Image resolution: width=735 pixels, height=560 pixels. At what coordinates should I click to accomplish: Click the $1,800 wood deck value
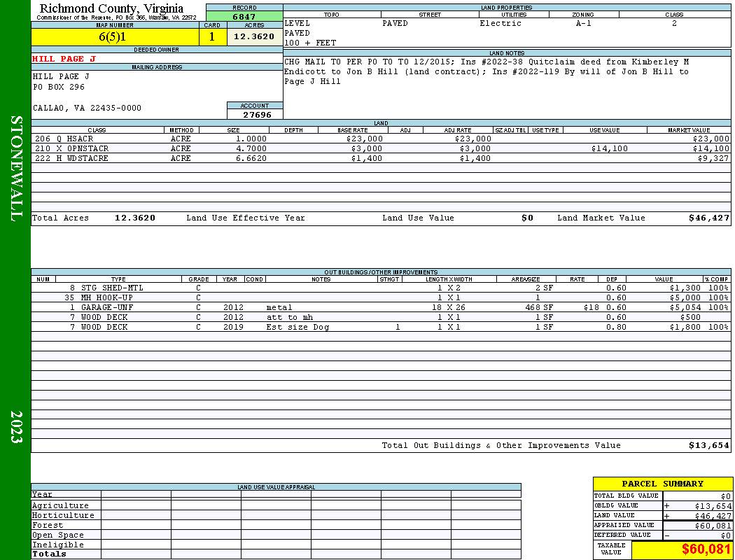coord(685,327)
